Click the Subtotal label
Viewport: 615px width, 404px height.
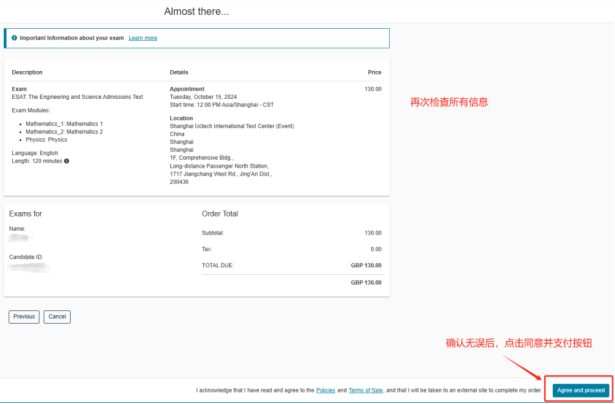[x=213, y=233]
